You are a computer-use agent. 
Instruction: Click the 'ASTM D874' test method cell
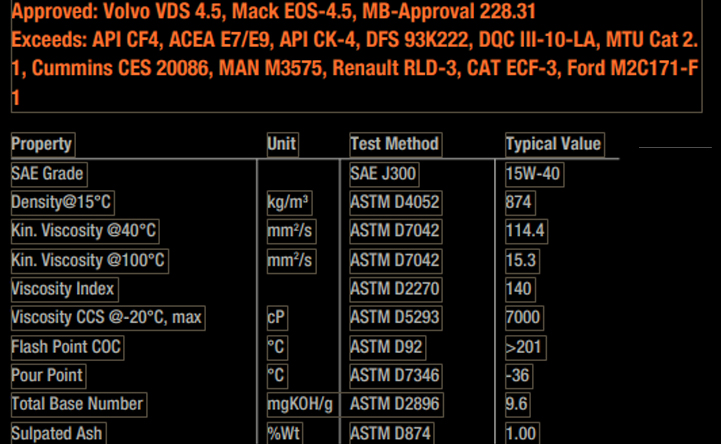coord(391,433)
